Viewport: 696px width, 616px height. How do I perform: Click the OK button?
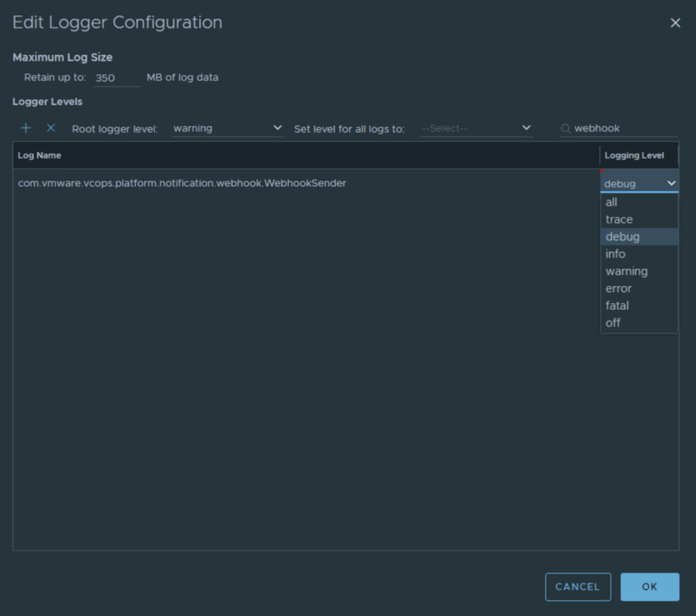click(x=649, y=587)
